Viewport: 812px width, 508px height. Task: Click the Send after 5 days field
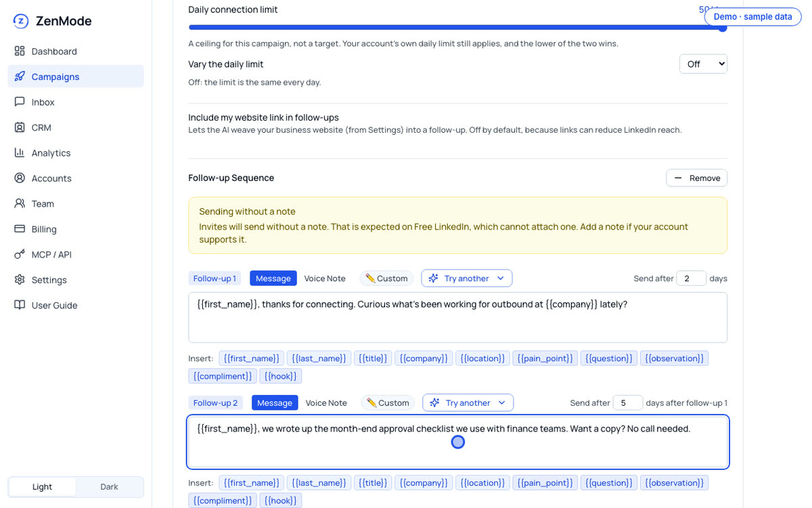tap(627, 403)
